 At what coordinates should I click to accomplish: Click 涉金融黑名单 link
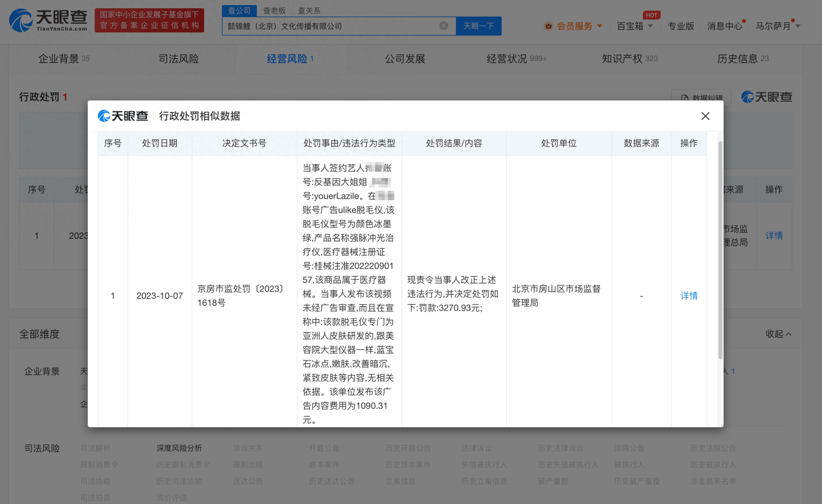point(713,481)
